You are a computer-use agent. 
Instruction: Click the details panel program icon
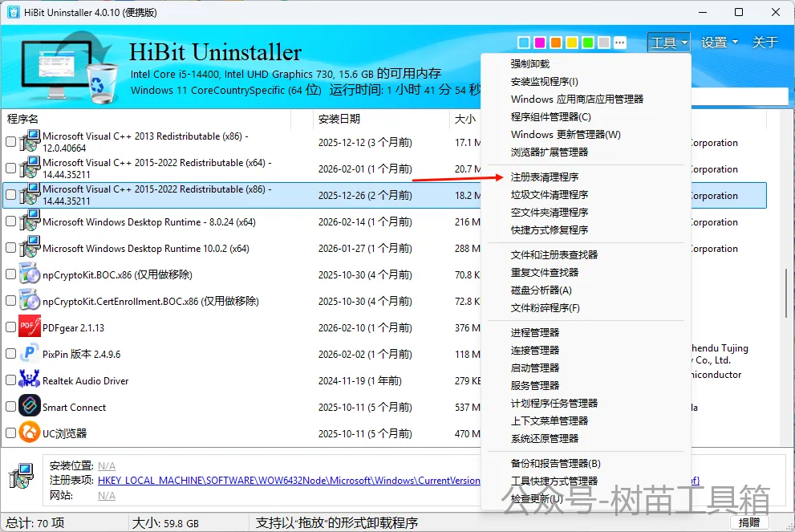[22, 476]
